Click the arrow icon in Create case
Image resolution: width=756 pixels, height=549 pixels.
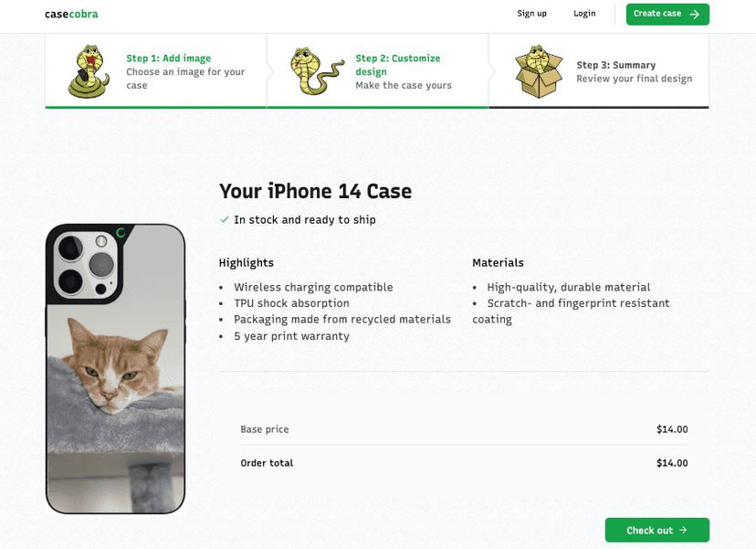694,14
